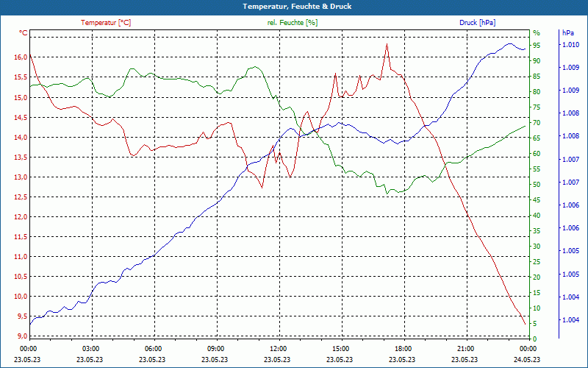588x368 pixels.
Task: Click the 13,5 temperature axis label
Action: [21, 158]
